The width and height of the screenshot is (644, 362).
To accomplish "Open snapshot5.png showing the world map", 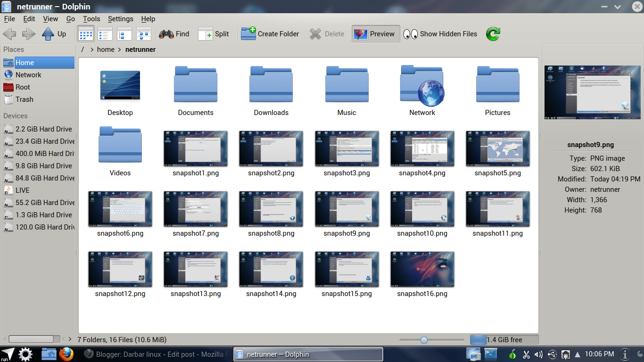I will [x=497, y=148].
